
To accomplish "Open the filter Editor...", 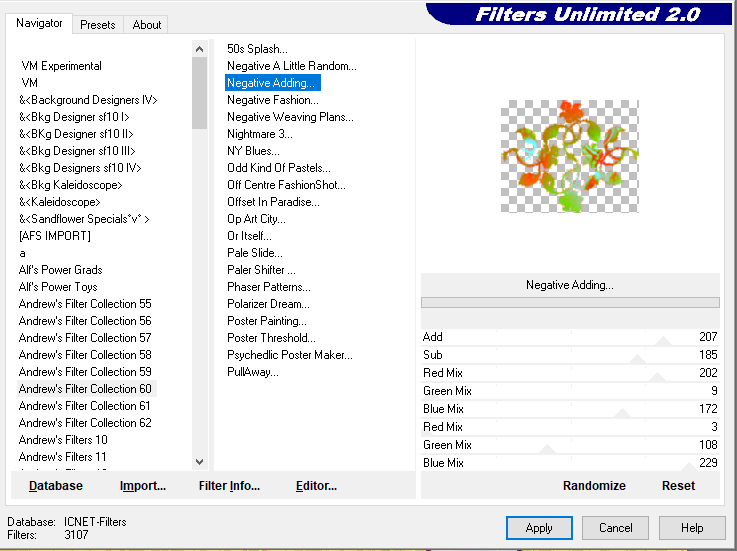I will coord(316,486).
